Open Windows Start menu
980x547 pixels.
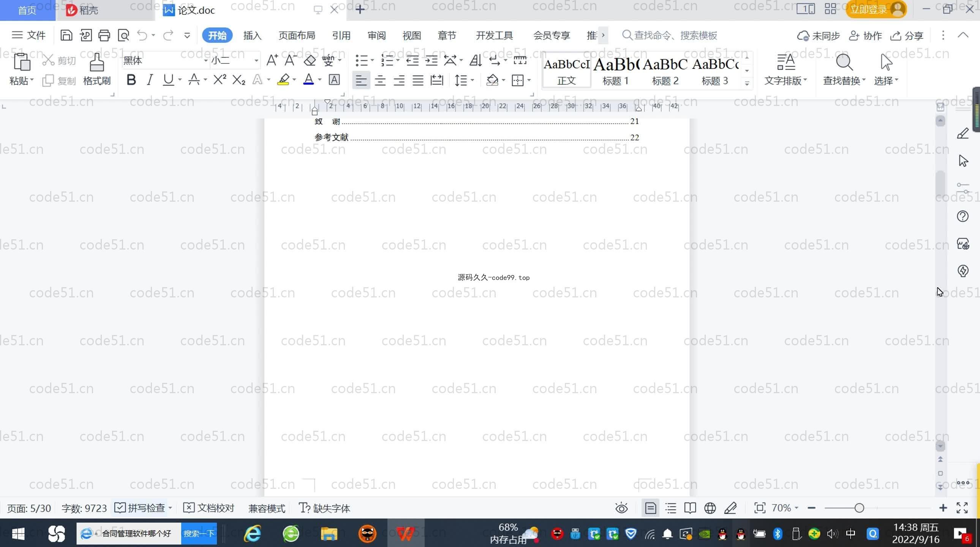click(18, 533)
